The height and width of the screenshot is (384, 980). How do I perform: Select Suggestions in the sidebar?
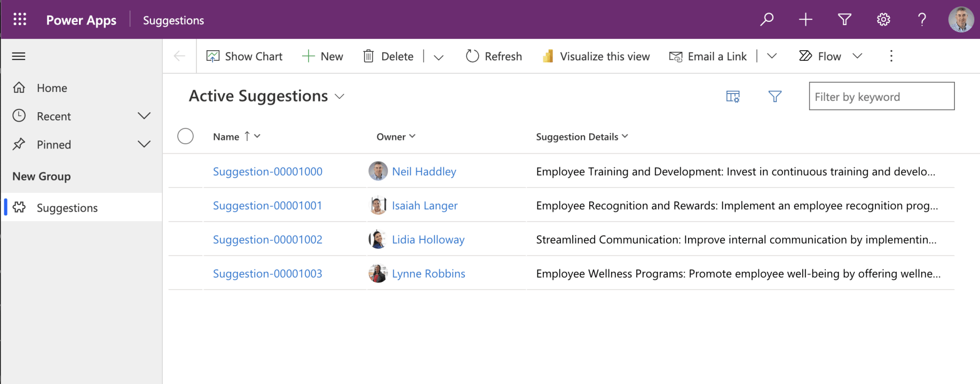click(67, 208)
